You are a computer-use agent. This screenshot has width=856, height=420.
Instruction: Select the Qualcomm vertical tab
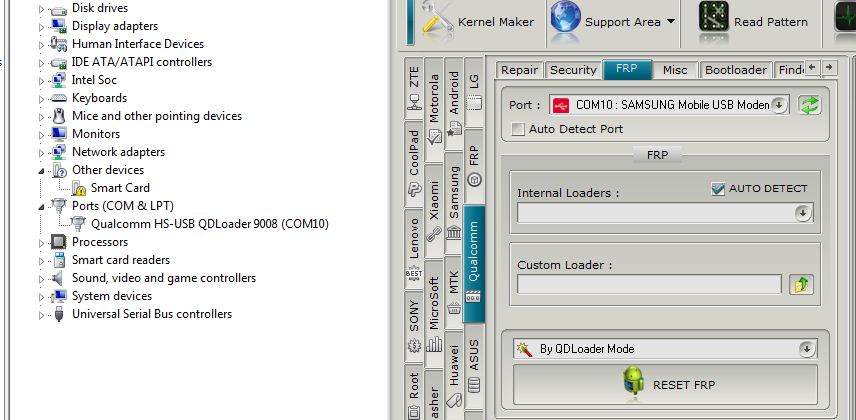point(474,263)
